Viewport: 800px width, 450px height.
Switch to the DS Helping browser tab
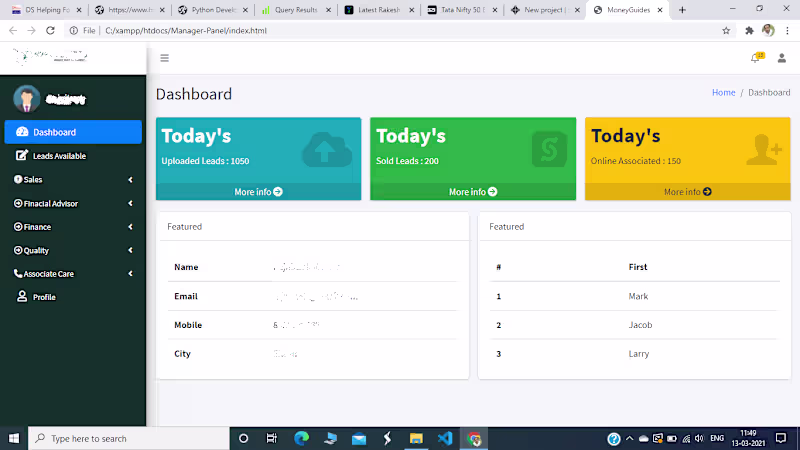point(46,10)
